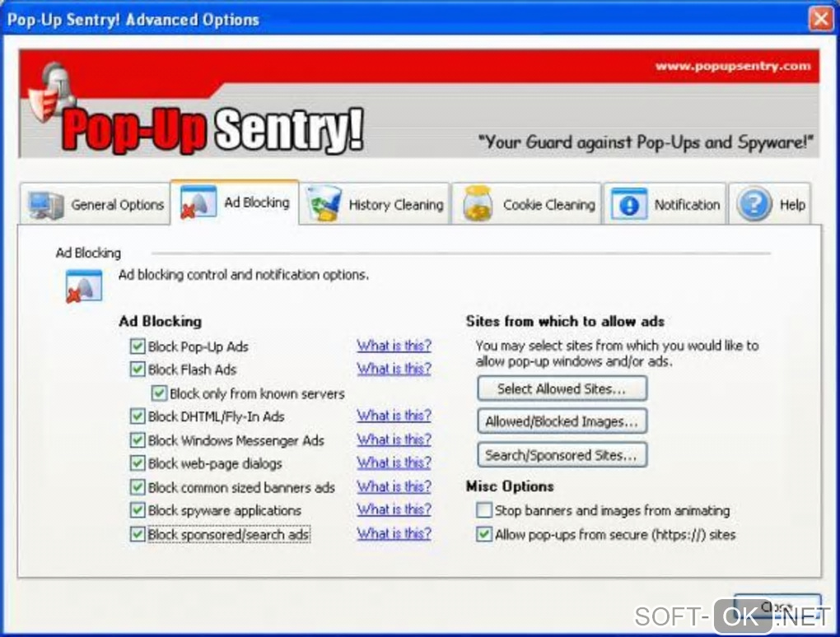Click What is this for Flash Ads
840x637 pixels.
[x=394, y=369]
